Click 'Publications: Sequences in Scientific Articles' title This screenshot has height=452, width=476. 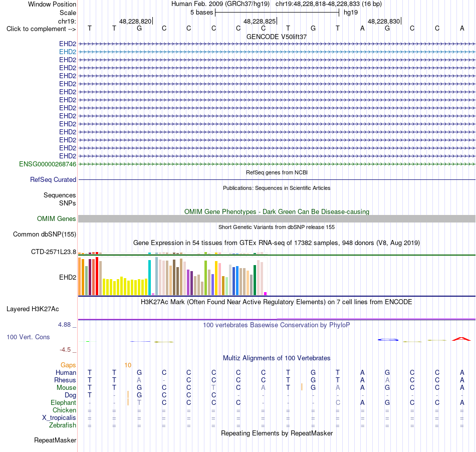277,188
